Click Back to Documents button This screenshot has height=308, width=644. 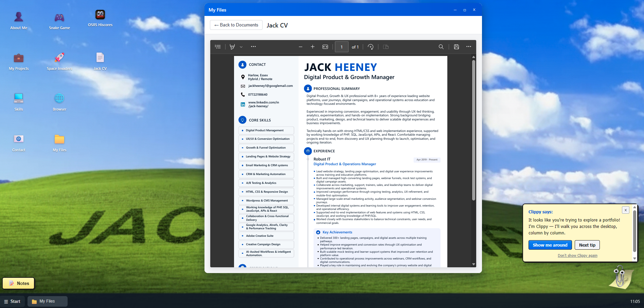click(236, 25)
